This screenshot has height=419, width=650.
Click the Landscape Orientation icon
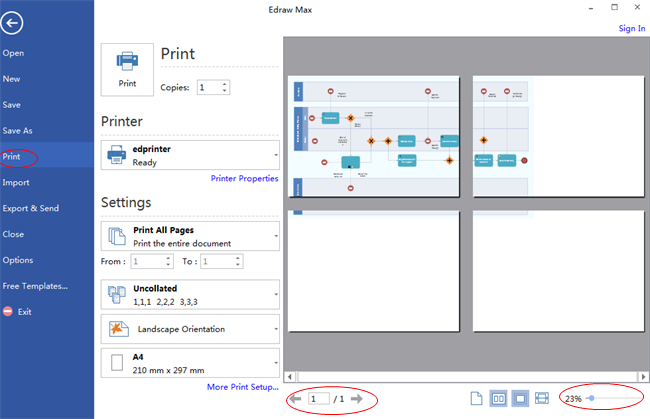[x=119, y=329]
